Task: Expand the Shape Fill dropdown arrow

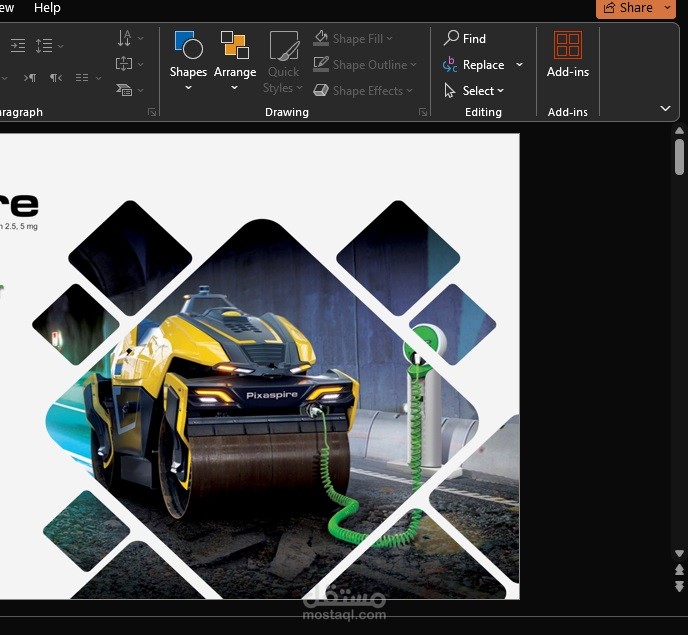Action: 390,39
